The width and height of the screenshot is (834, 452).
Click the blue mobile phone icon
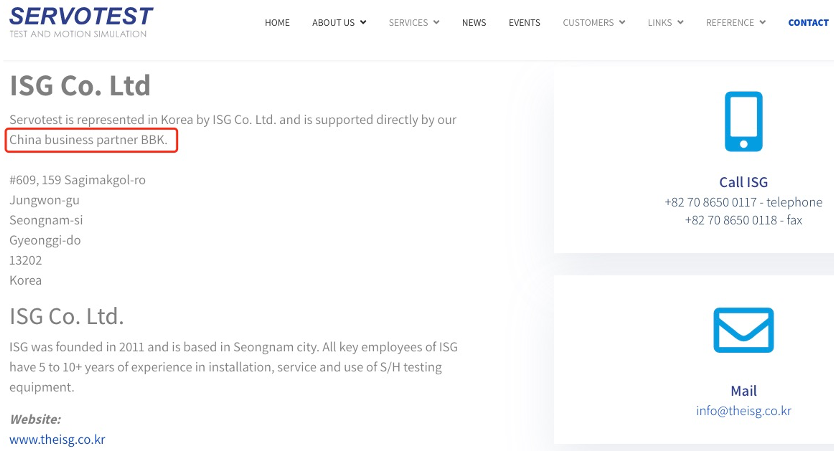pyautogui.click(x=744, y=122)
